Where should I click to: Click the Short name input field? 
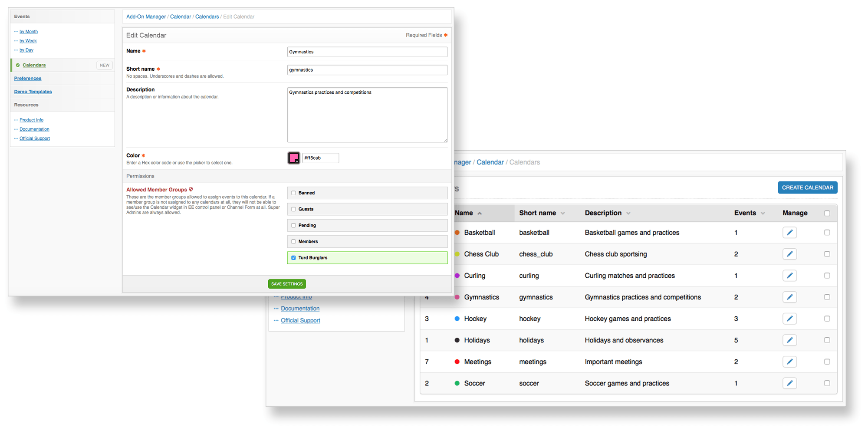coord(367,70)
